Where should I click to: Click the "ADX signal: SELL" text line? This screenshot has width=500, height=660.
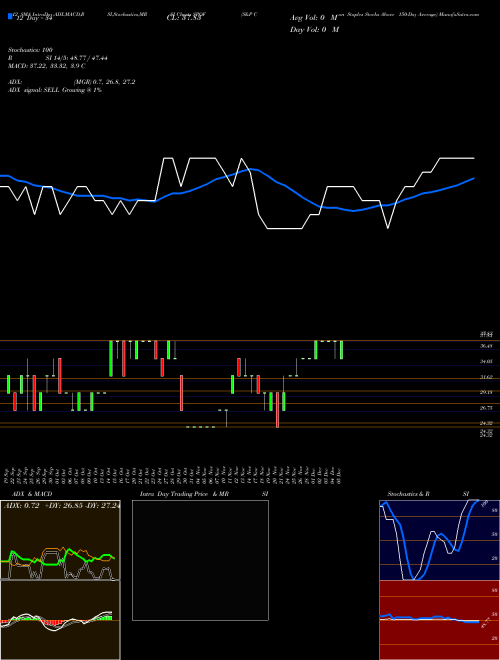(55, 90)
